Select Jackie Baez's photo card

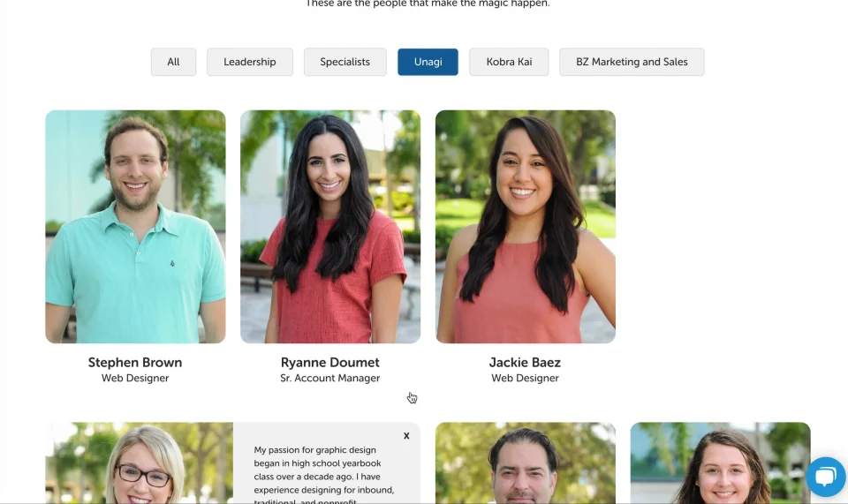tap(526, 226)
